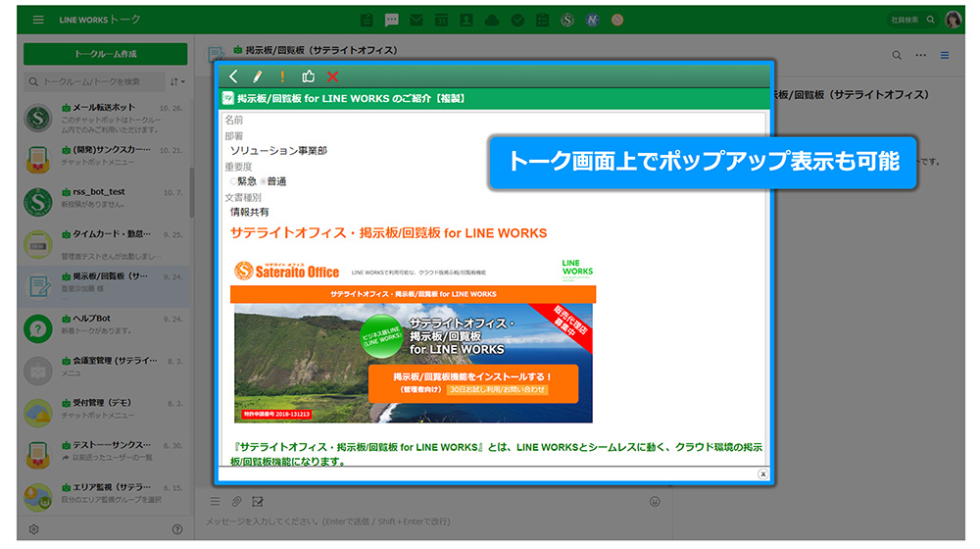
Task: Open the 会議室管理 chat room
Action: pyautogui.click(x=105, y=371)
